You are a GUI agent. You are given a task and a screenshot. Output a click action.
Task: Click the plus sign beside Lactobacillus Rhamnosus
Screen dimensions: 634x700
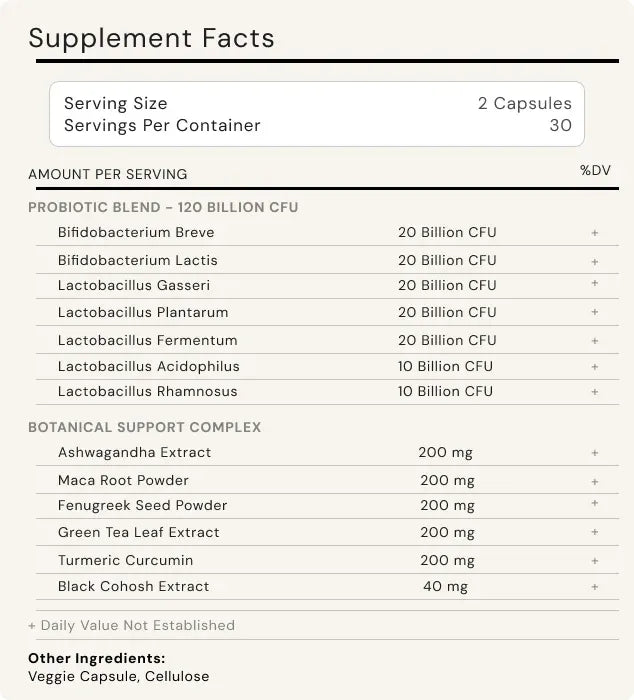tap(594, 392)
